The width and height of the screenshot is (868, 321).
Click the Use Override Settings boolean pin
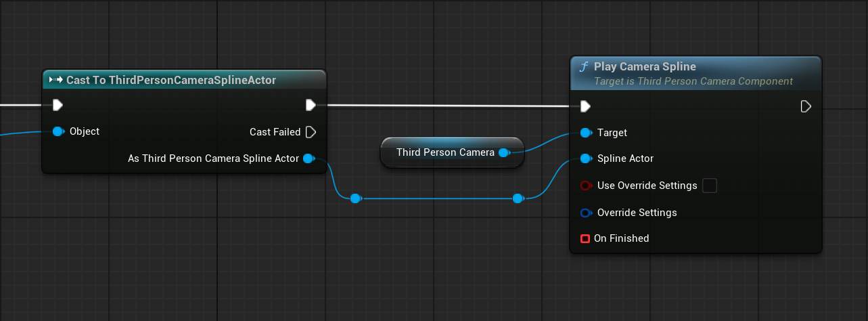tap(586, 186)
